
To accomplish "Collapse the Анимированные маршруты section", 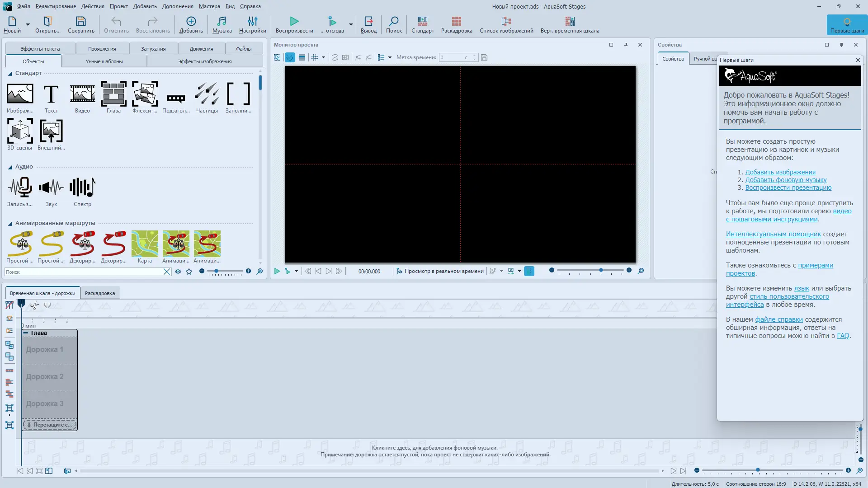I will pyautogui.click(x=10, y=223).
